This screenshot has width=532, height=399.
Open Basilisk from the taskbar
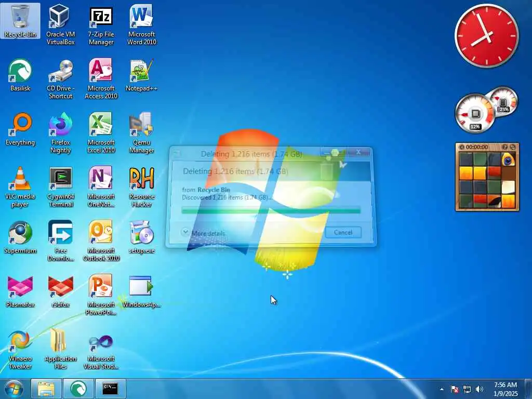point(78,389)
